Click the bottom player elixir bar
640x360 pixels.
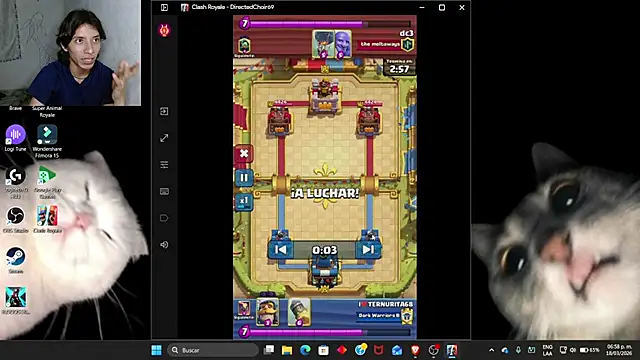(x=325, y=332)
